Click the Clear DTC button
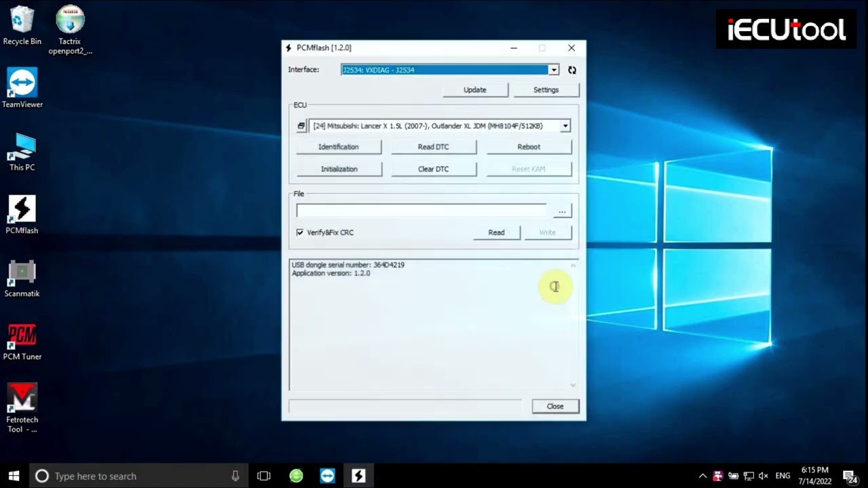Viewport: 868px width, 488px height. [x=433, y=169]
